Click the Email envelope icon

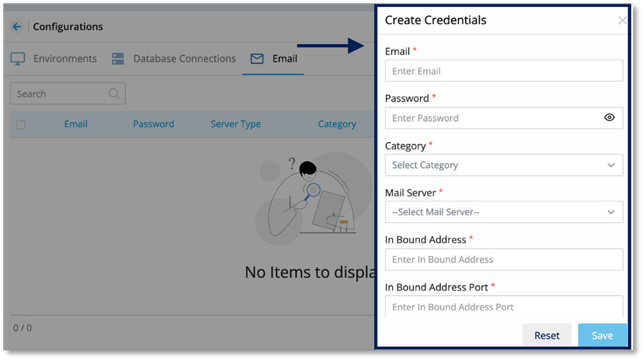(x=257, y=59)
